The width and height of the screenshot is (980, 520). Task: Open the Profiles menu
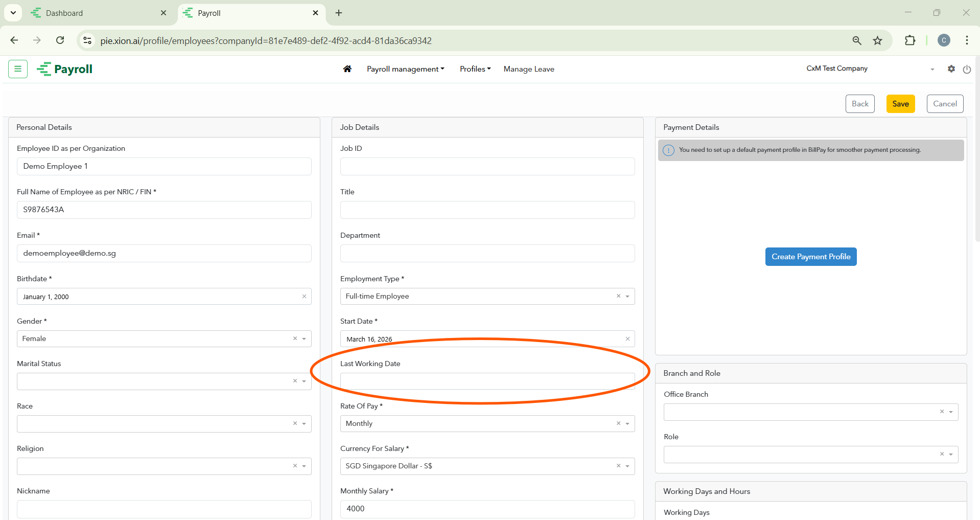tap(475, 69)
